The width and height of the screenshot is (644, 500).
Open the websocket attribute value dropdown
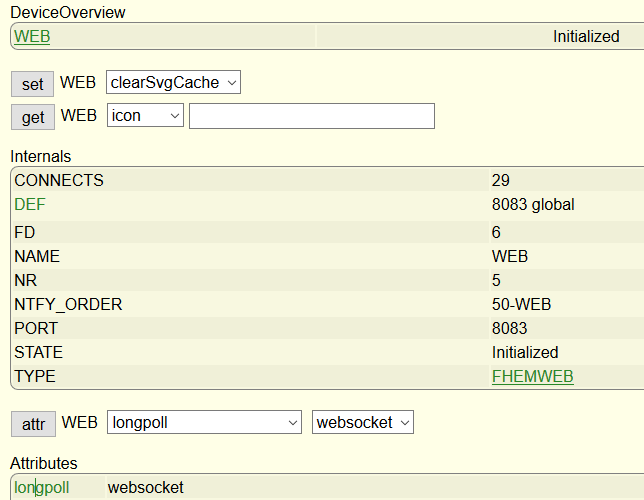[x=363, y=422]
